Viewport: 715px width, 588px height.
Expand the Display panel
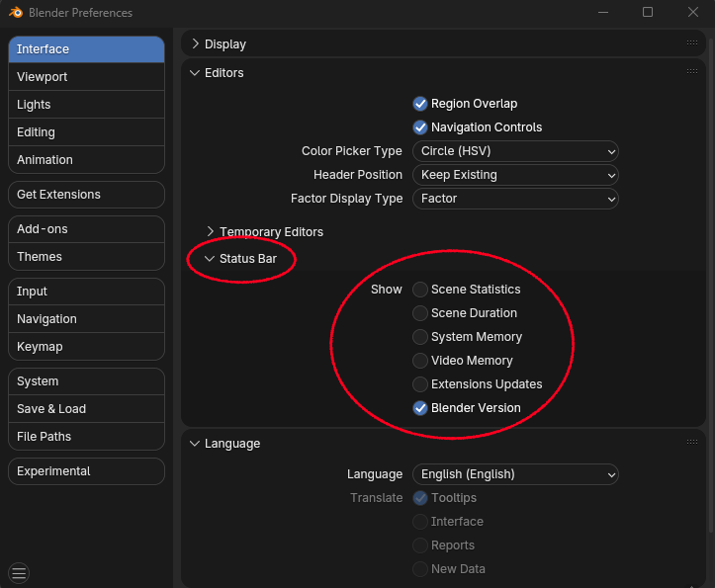coord(196,43)
